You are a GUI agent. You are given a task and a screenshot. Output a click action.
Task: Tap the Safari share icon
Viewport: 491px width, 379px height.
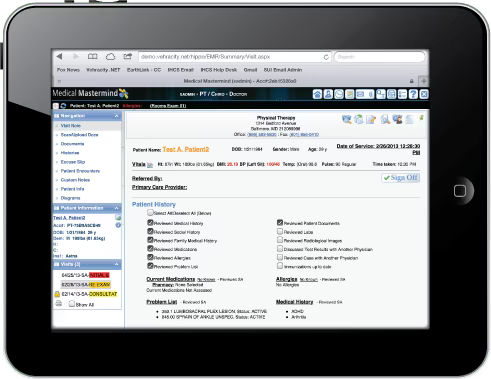tap(128, 56)
